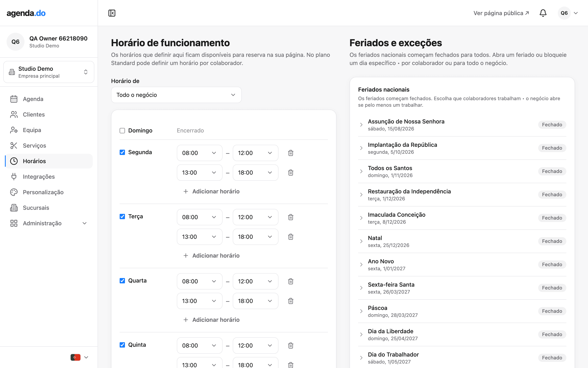Click the Horários clock icon

click(14, 161)
